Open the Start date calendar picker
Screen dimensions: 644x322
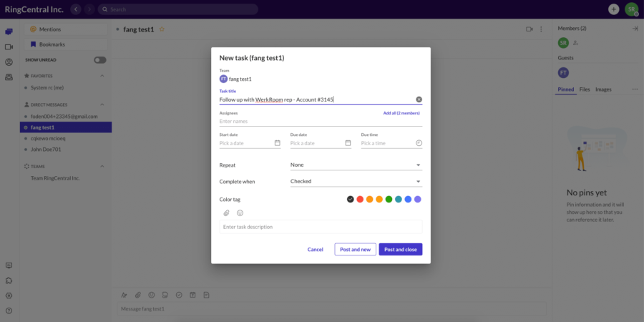(277, 143)
